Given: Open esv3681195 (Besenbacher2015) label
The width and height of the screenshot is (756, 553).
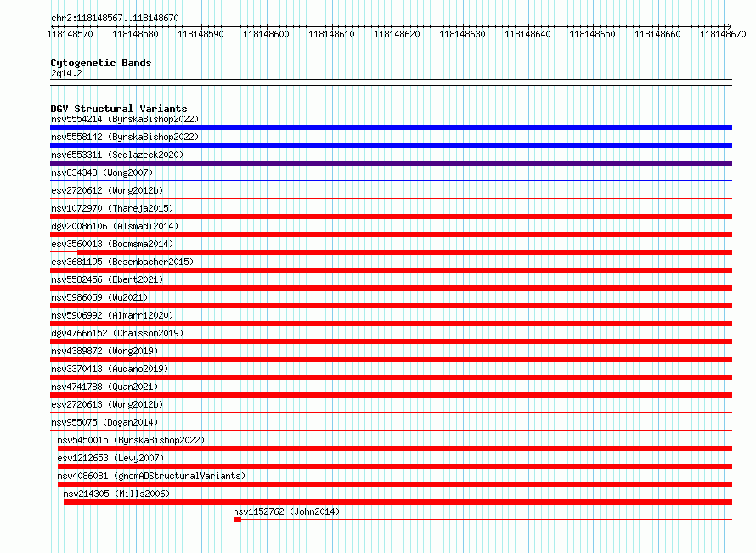Looking at the screenshot, I should (x=122, y=262).
